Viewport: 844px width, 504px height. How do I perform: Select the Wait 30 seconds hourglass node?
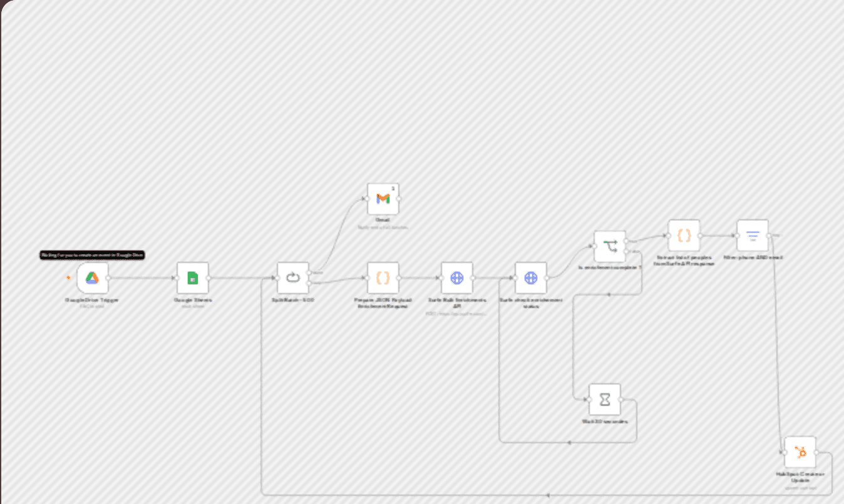(x=605, y=399)
